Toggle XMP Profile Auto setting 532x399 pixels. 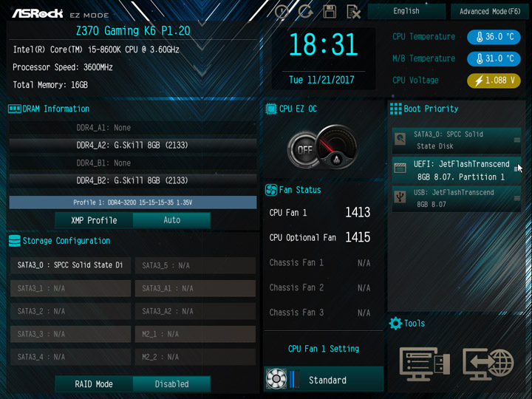171,220
